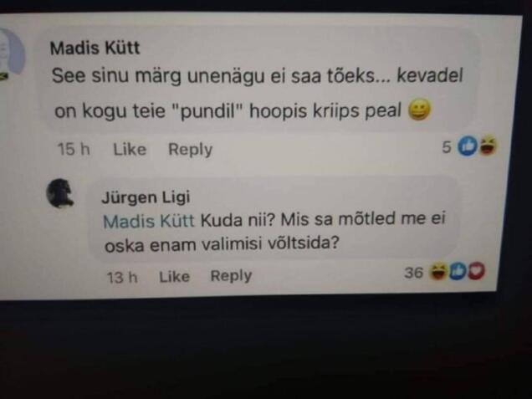Click the laughing reaction icon next to 36
This screenshot has width=532, height=399.
438,271
